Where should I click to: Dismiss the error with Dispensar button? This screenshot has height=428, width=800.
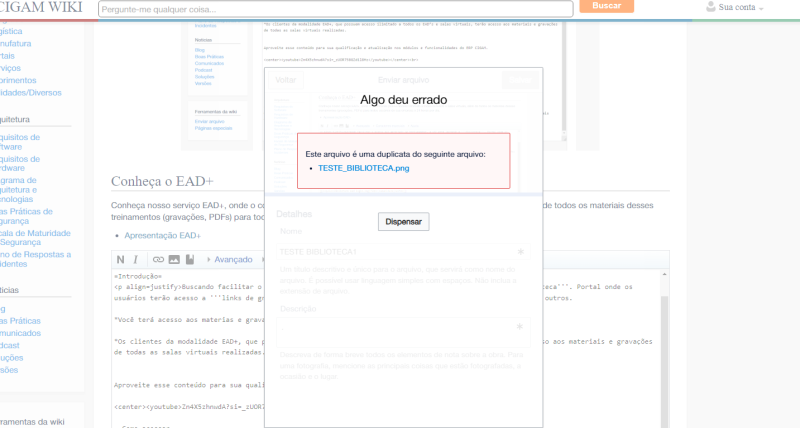pos(403,221)
